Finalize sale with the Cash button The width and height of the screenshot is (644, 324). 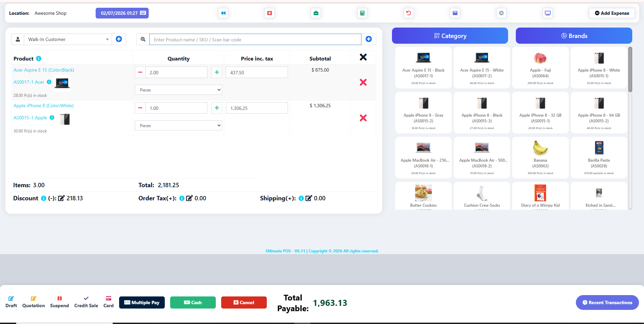pos(193,302)
